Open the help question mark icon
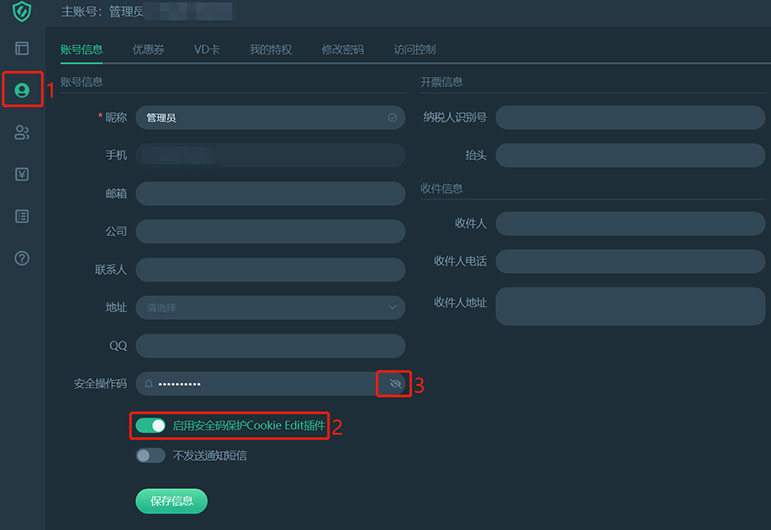 tap(22, 258)
